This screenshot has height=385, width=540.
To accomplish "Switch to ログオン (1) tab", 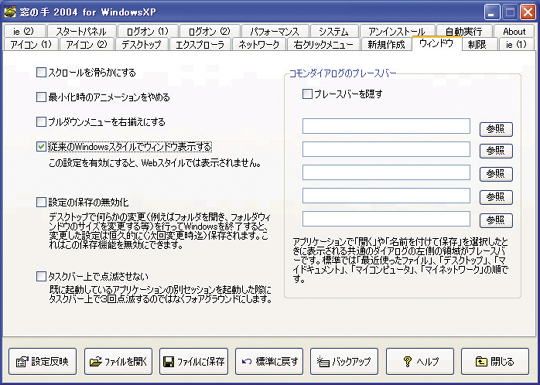I will (x=148, y=32).
